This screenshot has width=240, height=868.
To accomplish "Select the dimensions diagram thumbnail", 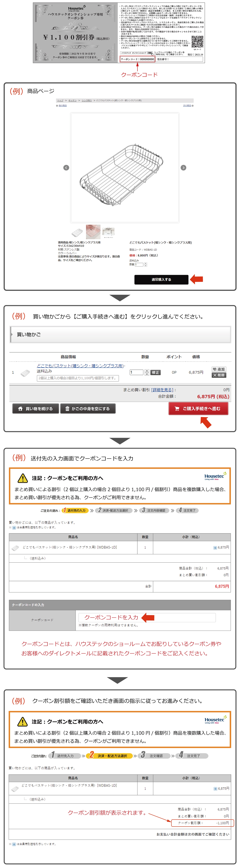I will tap(109, 232).
